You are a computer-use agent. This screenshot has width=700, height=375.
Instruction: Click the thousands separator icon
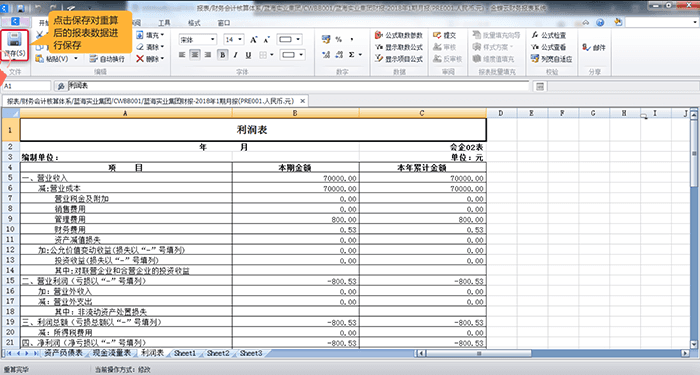coord(352,39)
